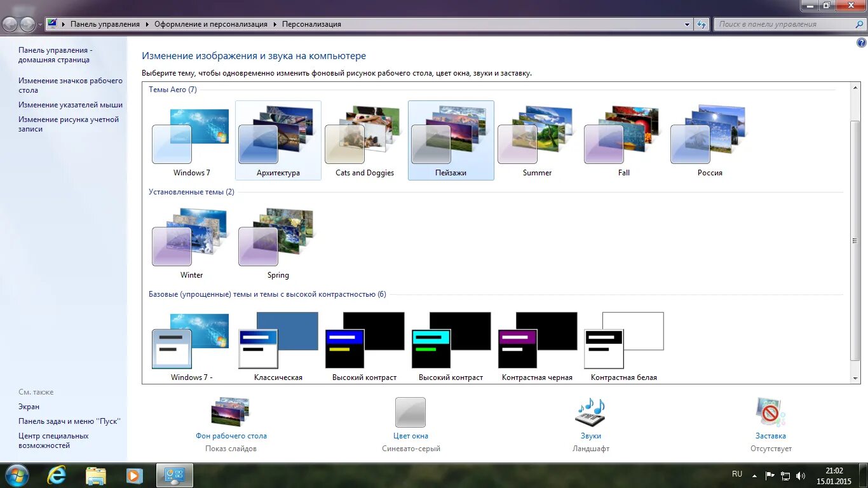Open the address bar history dropdown
Screen dimensions: 868x488
click(688, 24)
